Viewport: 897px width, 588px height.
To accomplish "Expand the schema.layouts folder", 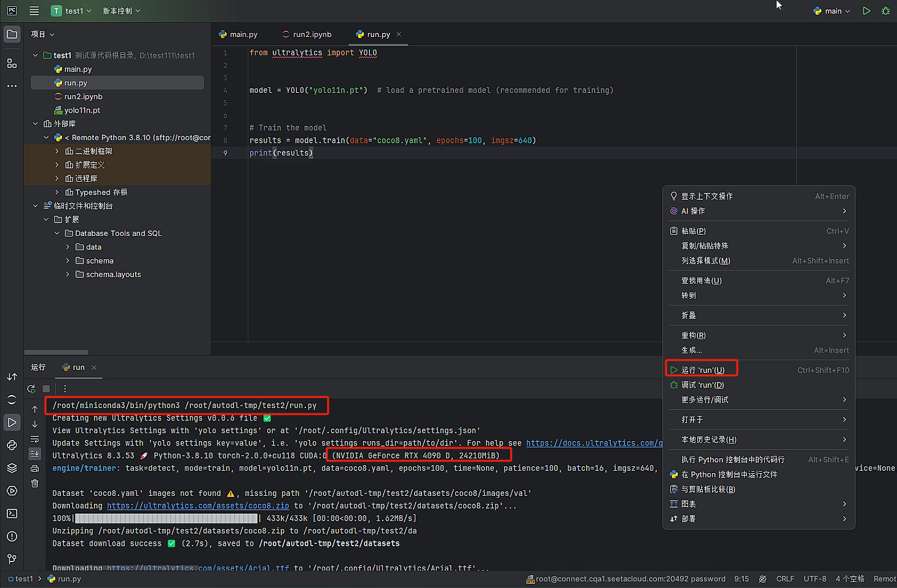I will click(68, 275).
